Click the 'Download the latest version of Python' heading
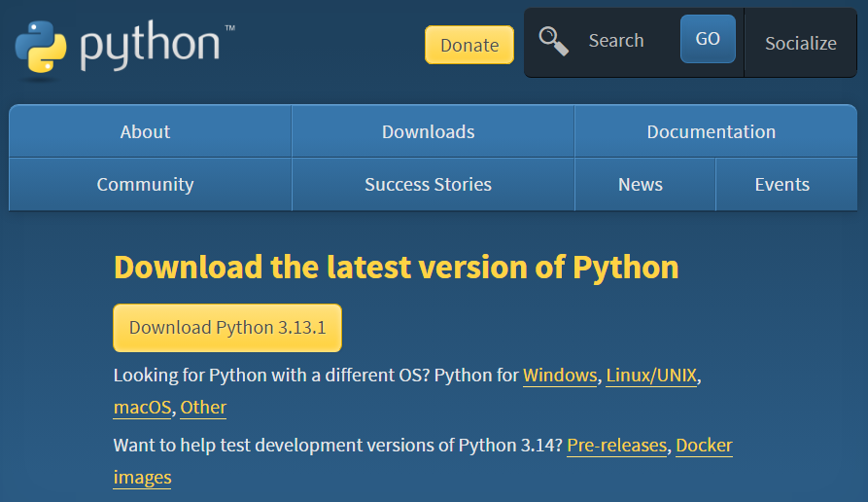The image size is (868, 502). point(396,268)
